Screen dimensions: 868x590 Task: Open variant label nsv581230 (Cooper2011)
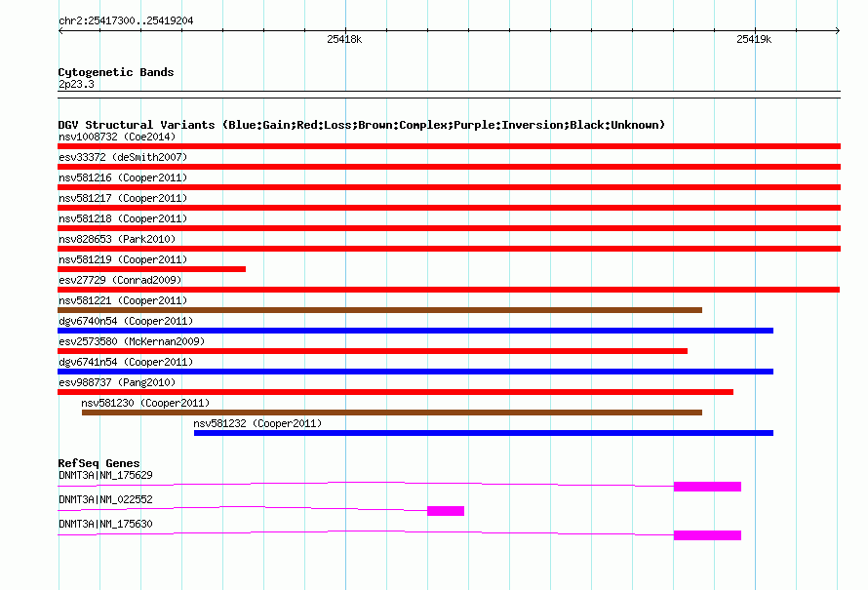coord(145,403)
